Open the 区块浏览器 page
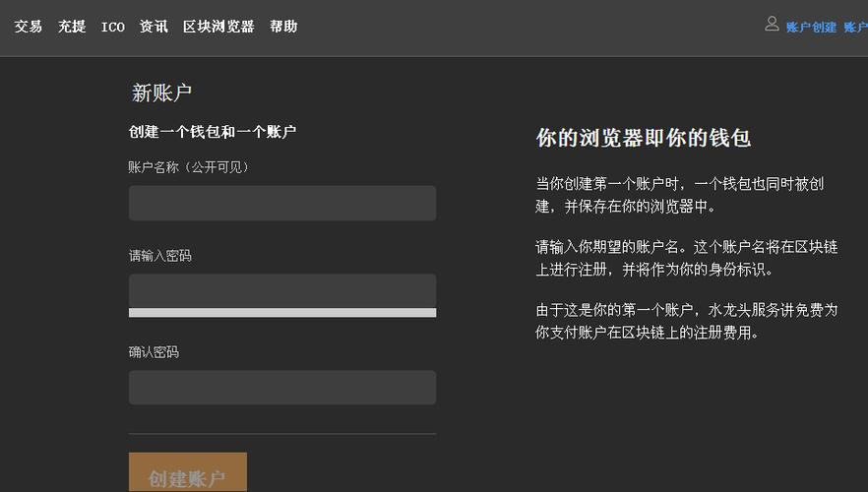 (x=218, y=27)
